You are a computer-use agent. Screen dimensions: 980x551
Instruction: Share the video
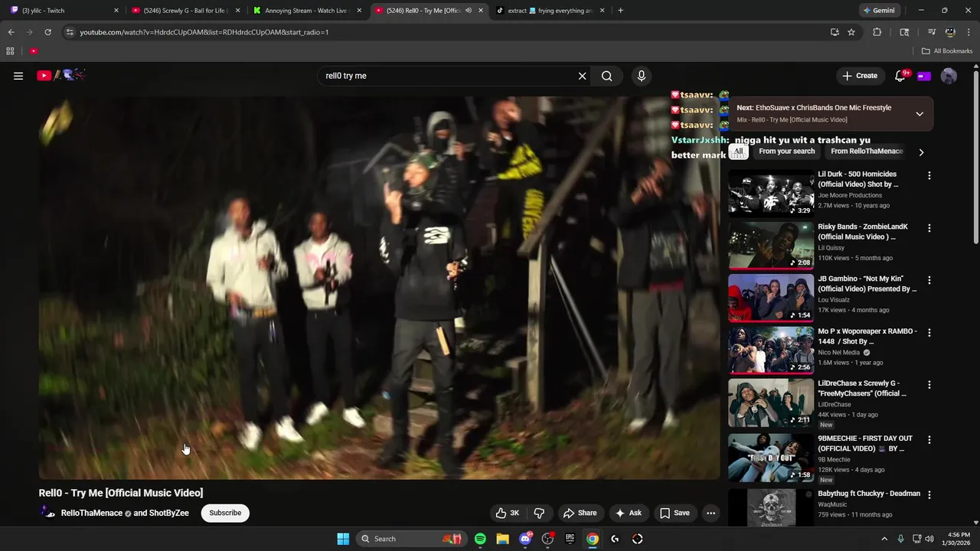(x=580, y=513)
